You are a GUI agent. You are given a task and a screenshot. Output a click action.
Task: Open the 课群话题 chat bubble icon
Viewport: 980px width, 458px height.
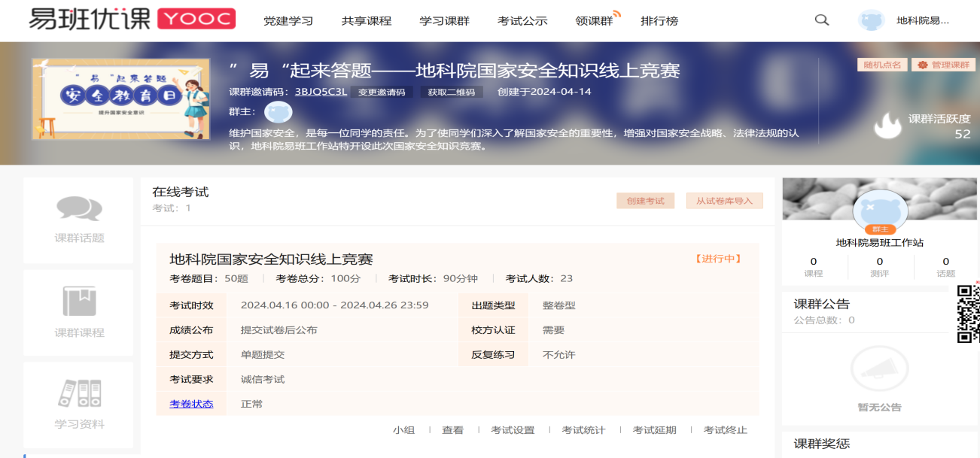[79, 208]
